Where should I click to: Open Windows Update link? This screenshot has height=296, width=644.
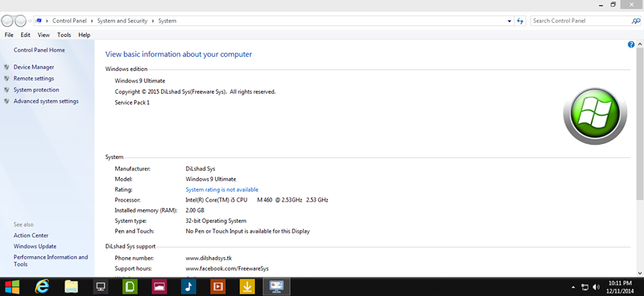pos(35,246)
